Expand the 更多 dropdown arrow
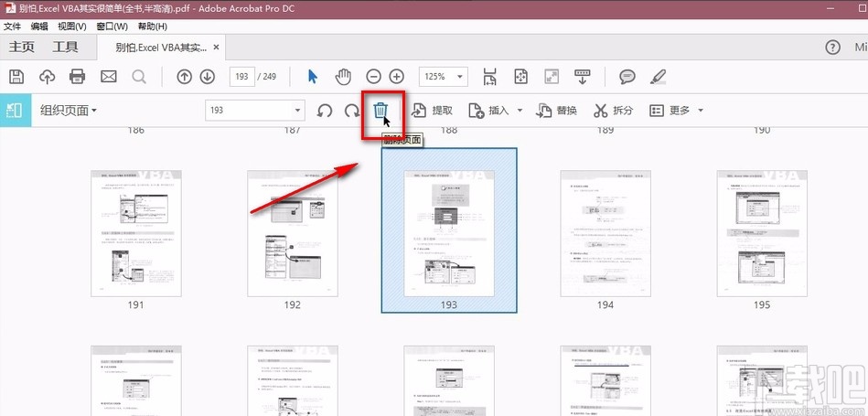Image resolution: width=868 pixels, height=416 pixels. coord(701,111)
